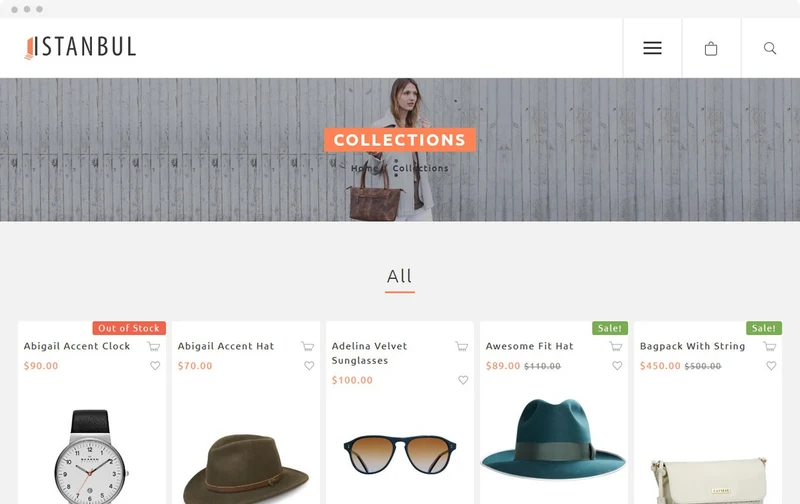800x504 pixels.
Task: Open the shopping bag icon
Action: 711,48
